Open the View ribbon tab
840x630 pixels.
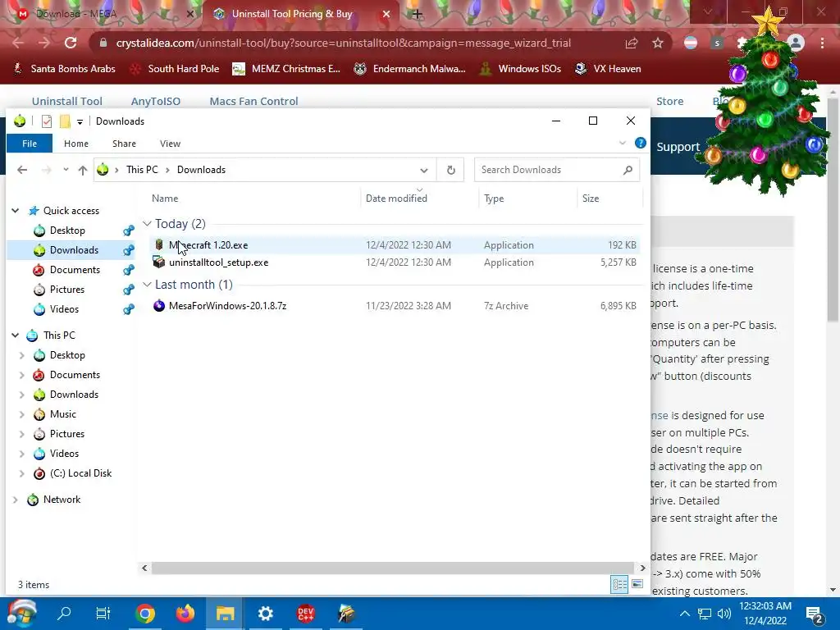coord(170,144)
